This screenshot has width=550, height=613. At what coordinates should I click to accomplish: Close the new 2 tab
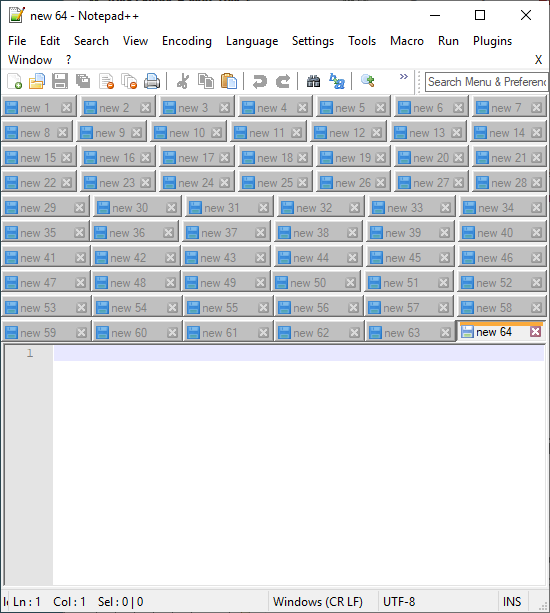pos(145,108)
